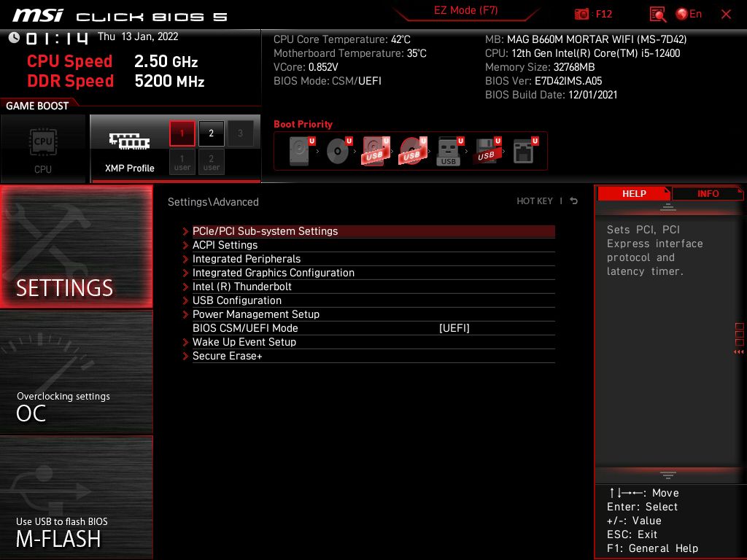Click the HOT KEY button
The width and height of the screenshot is (747, 560).
[535, 201]
